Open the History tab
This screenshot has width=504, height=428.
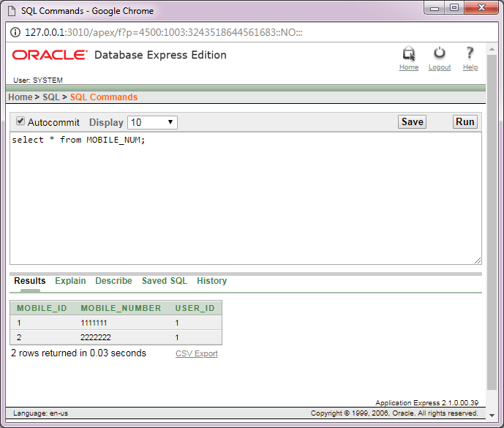(x=212, y=281)
